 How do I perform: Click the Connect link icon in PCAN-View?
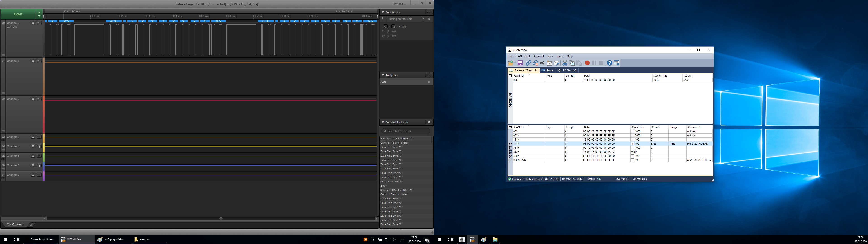coord(528,63)
